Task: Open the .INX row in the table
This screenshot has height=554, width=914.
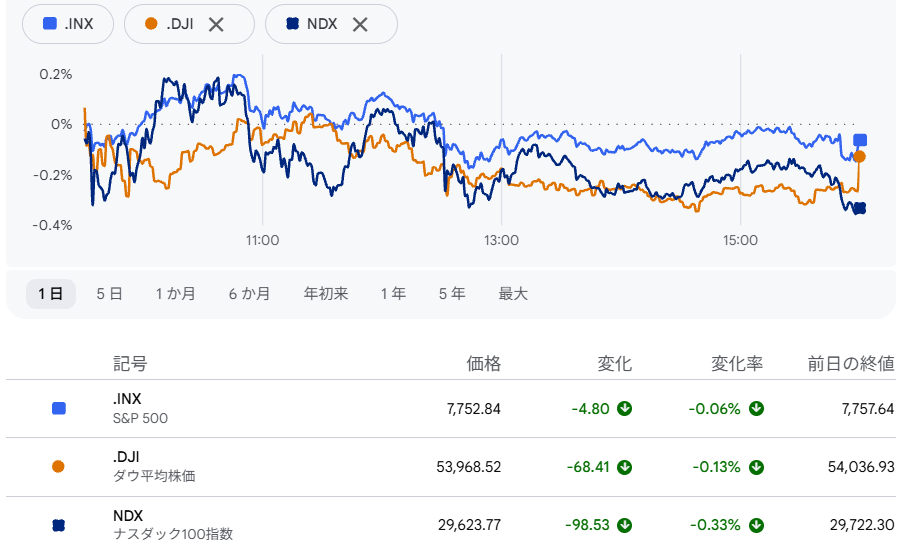Action: click(x=451, y=409)
